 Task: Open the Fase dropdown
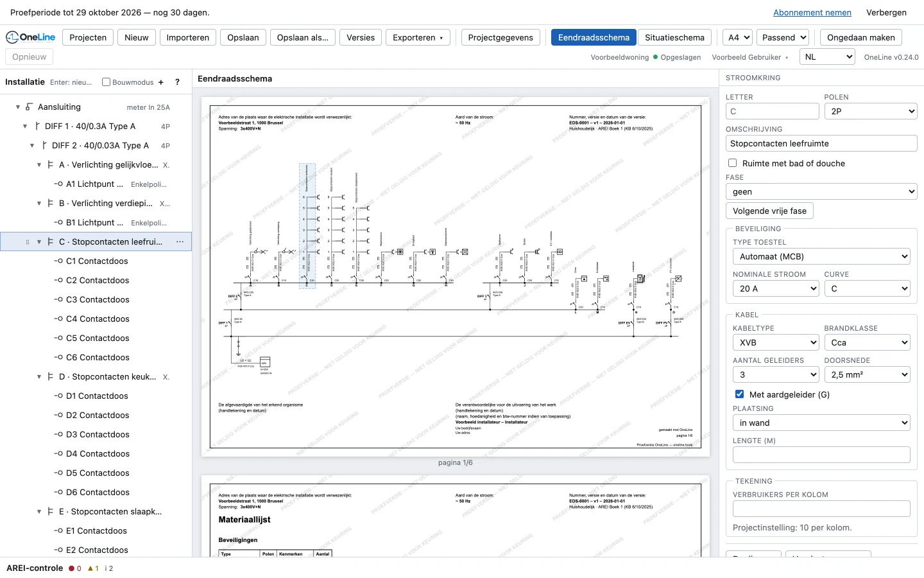click(821, 191)
